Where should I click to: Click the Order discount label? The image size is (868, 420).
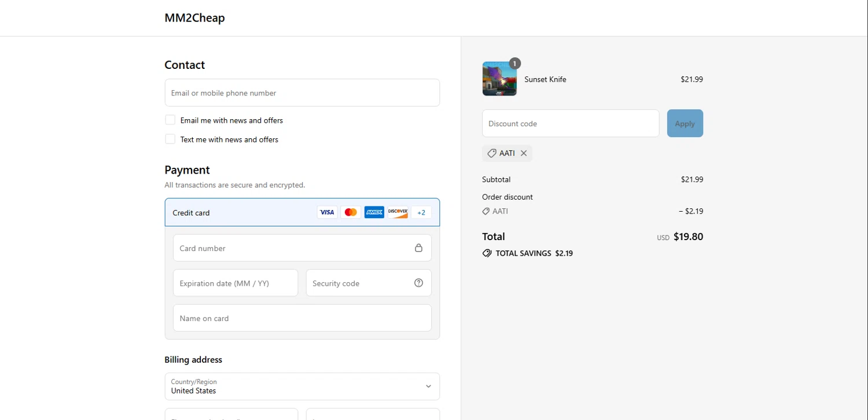[507, 197]
